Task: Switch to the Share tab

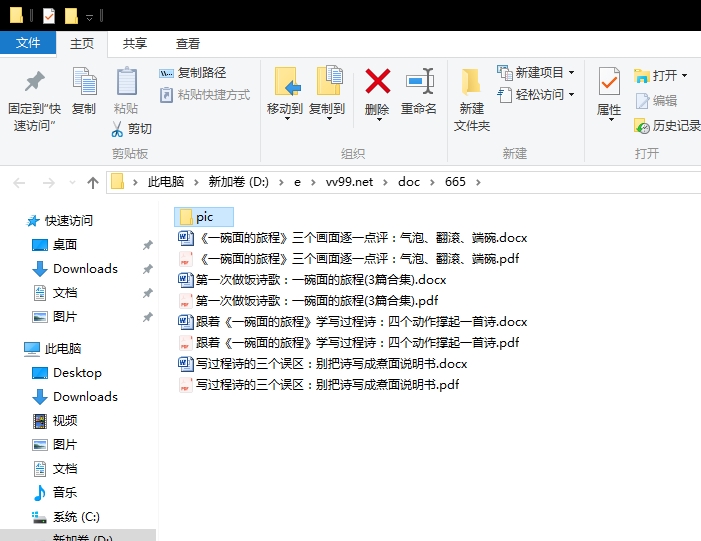Action: tap(135, 44)
